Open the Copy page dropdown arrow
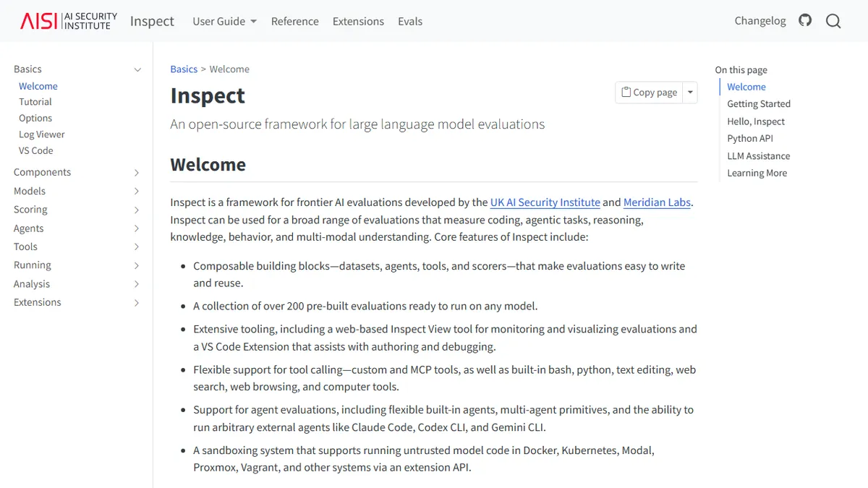This screenshot has width=868, height=488. (690, 93)
